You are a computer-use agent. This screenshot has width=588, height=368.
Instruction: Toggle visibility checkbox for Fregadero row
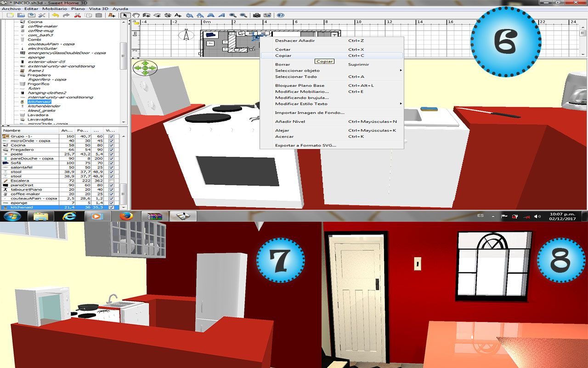tap(111, 150)
